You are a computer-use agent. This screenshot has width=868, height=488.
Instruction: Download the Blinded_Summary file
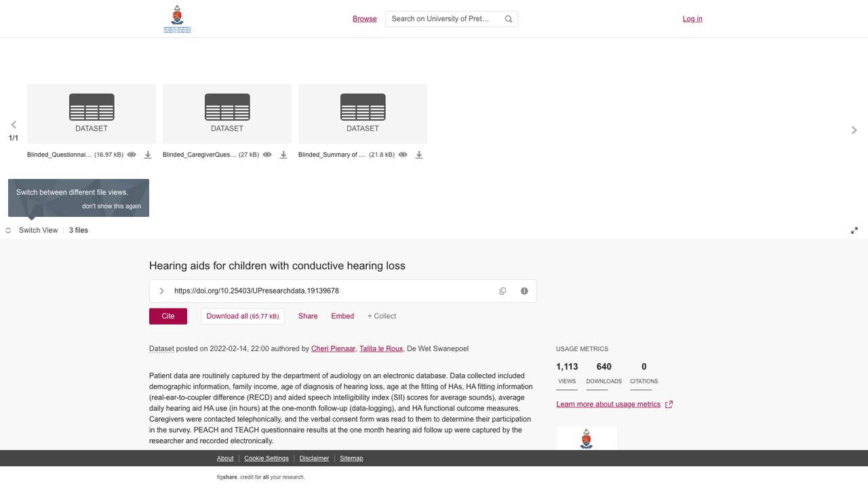pyautogui.click(x=419, y=155)
